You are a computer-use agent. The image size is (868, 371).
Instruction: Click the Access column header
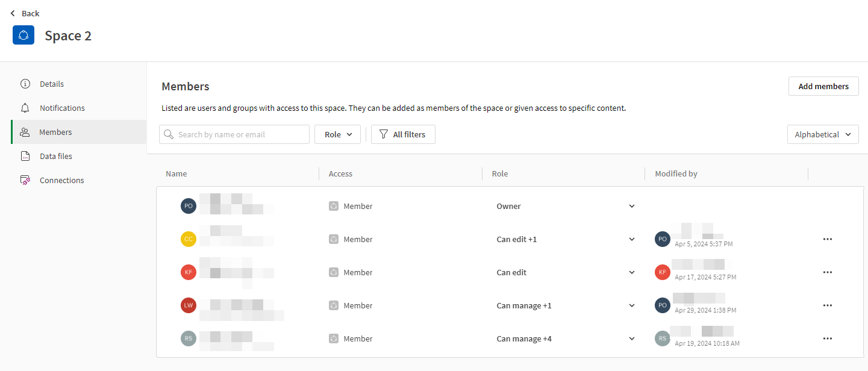tap(340, 173)
